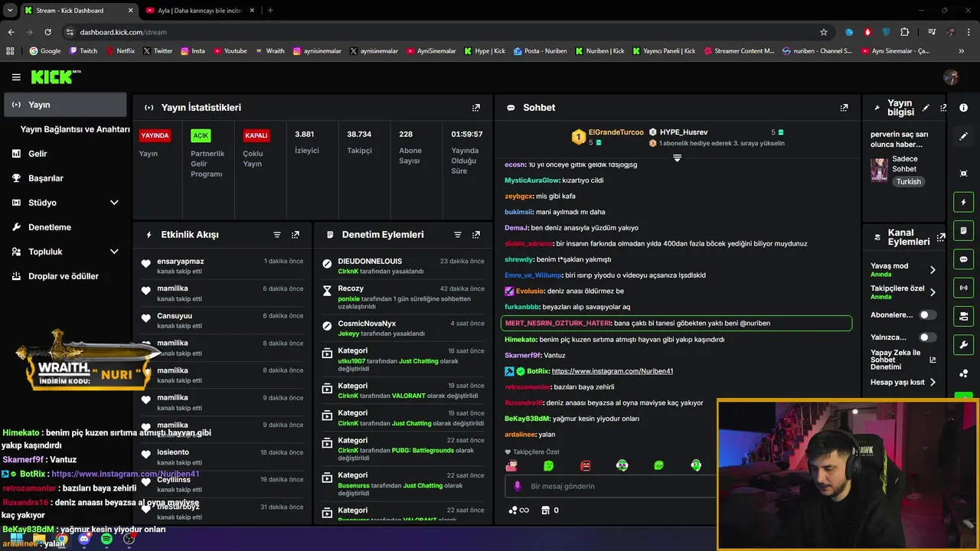Open the Twitch bookmark
980x551 pixels.
point(83,51)
